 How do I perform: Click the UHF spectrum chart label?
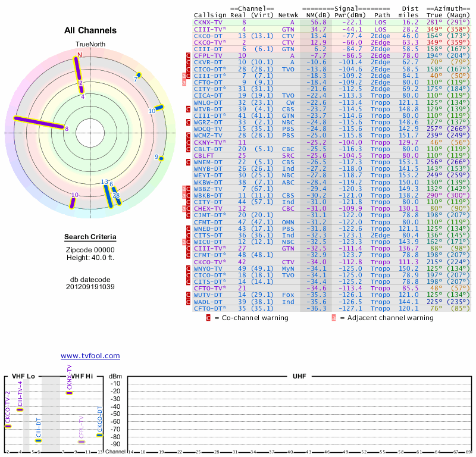click(299, 376)
